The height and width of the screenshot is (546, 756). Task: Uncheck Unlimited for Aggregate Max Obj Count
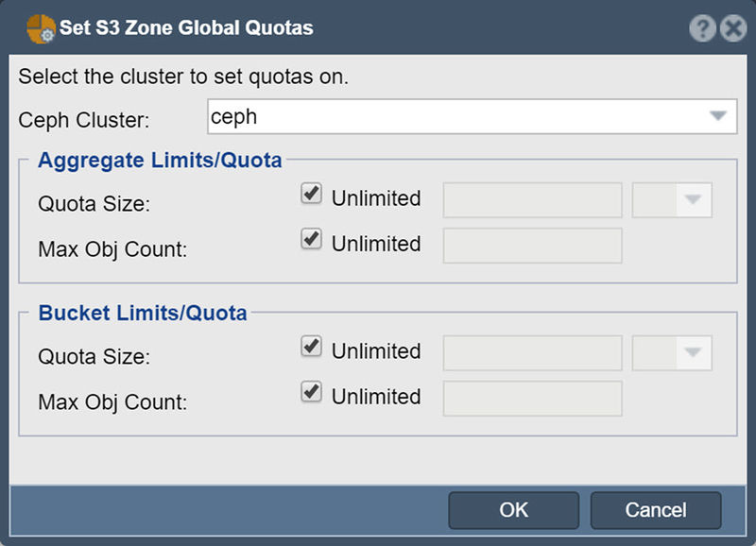pyautogui.click(x=312, y=239)
